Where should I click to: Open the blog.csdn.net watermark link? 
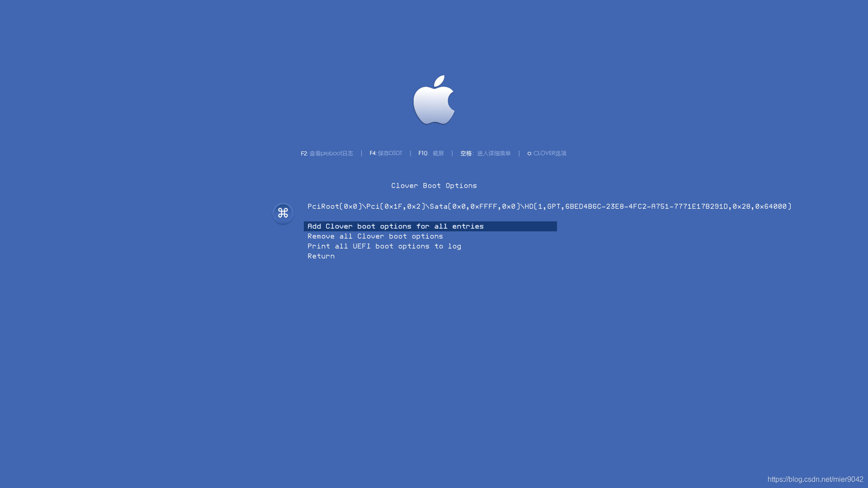pos(815,479)
